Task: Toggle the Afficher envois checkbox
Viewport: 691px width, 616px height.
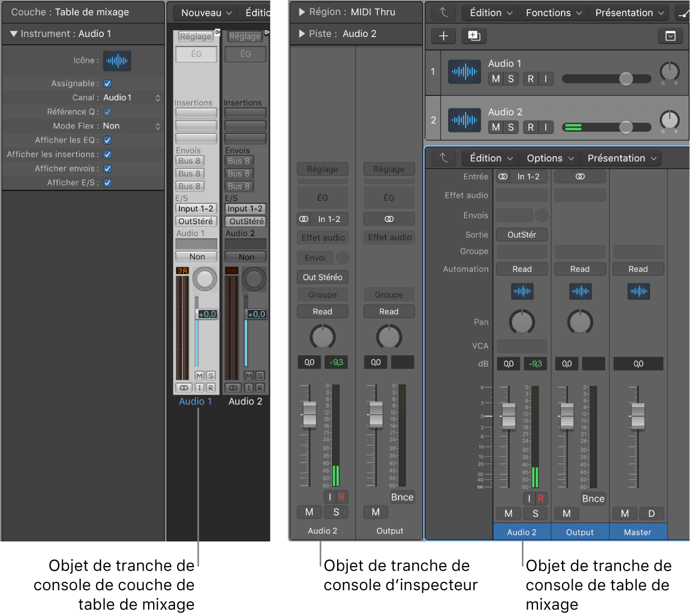Action: pyautogui.click(x=108, y=169)
